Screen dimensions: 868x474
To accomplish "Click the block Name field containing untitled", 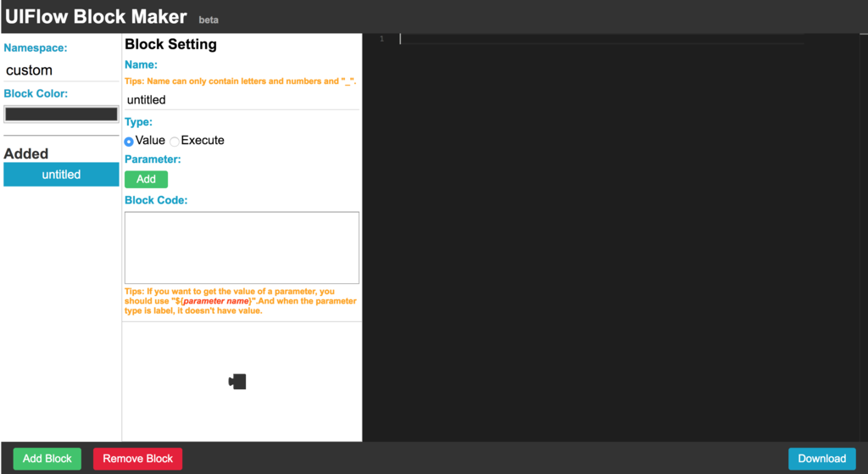I will 242,100.
